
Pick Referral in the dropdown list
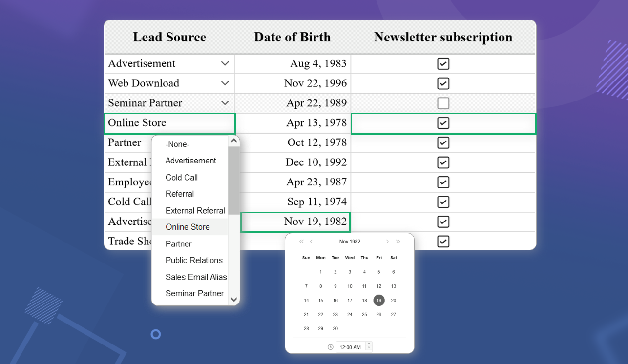[189, 194]
